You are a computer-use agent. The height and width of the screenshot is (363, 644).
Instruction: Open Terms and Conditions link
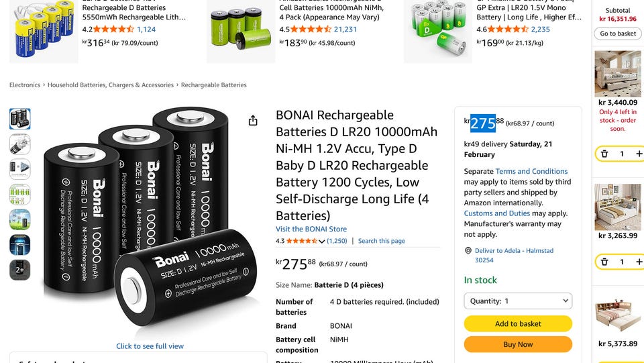click(531, 172)
